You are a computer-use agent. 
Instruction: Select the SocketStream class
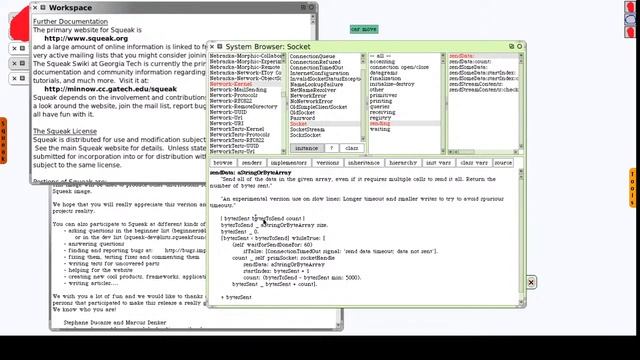[325, 129]
